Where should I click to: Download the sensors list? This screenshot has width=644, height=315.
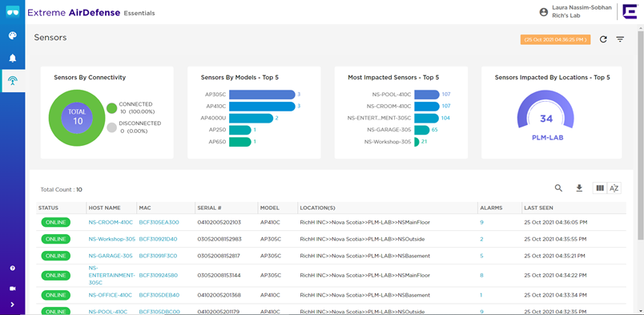click(x=579, y=188)
